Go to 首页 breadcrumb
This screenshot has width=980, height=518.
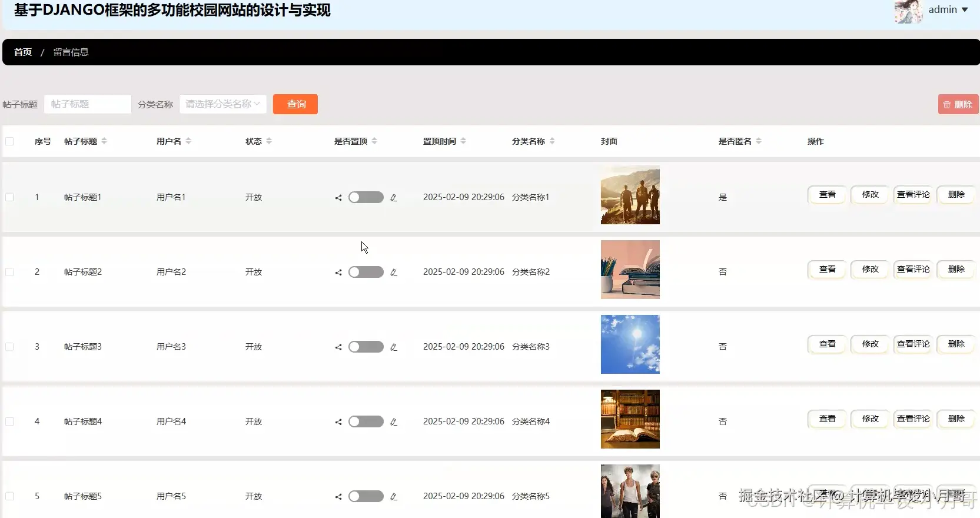point(23,52)
